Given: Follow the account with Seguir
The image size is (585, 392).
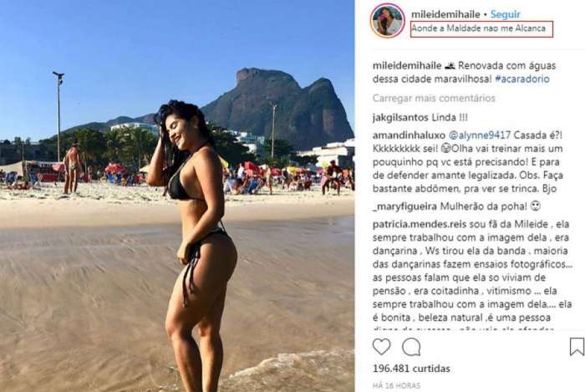Looking at the screenshot, I should [x=505, y=14].
